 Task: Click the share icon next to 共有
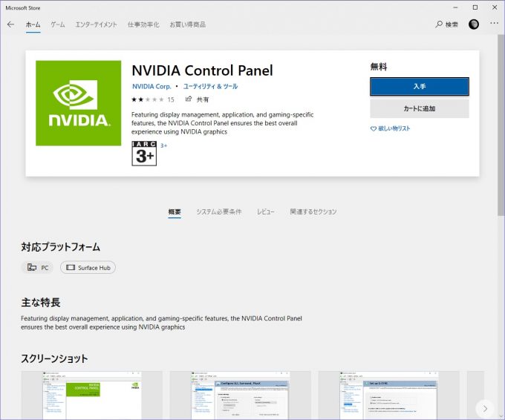(189, 99)
